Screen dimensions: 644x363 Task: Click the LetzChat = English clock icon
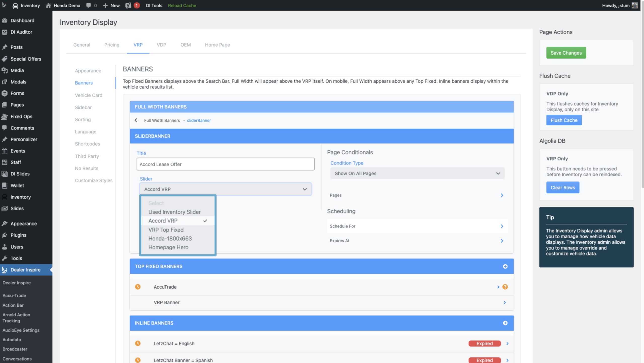(x=138, y=343)
